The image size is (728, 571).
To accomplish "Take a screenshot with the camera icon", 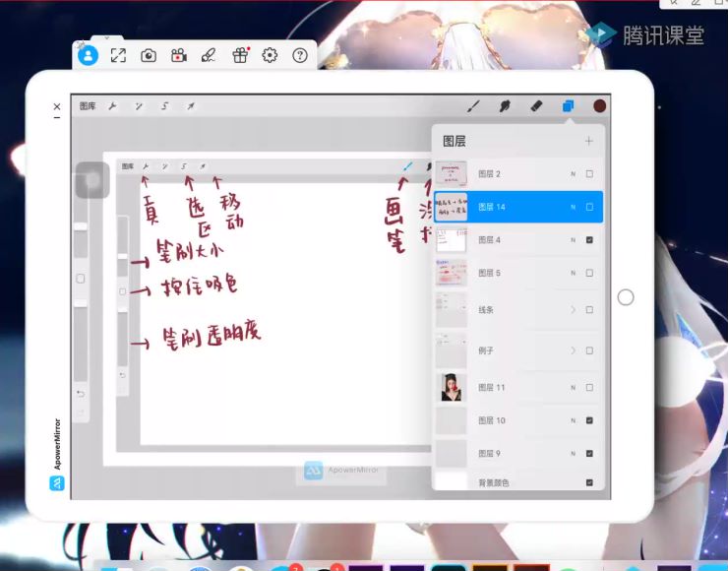I will pos(149,56).
